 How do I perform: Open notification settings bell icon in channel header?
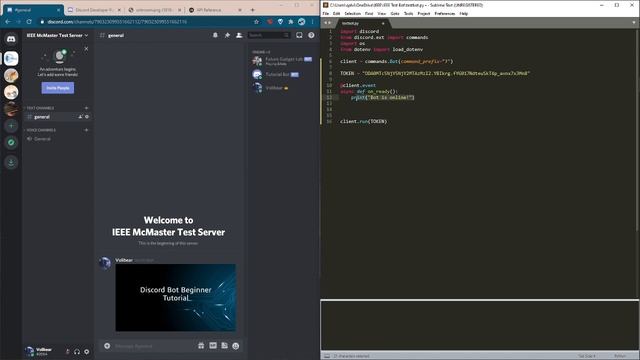[215, 36]
